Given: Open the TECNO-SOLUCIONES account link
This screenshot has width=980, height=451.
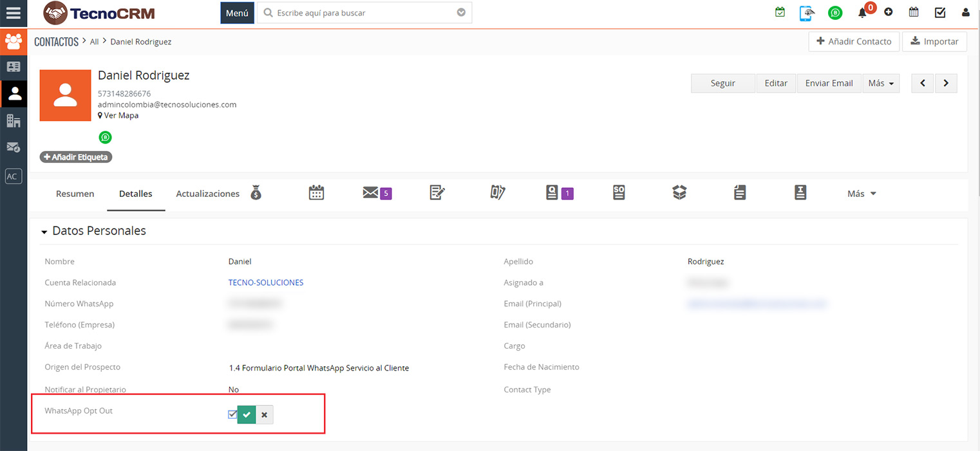Looking at the screenshot, I should click(266, 282).
